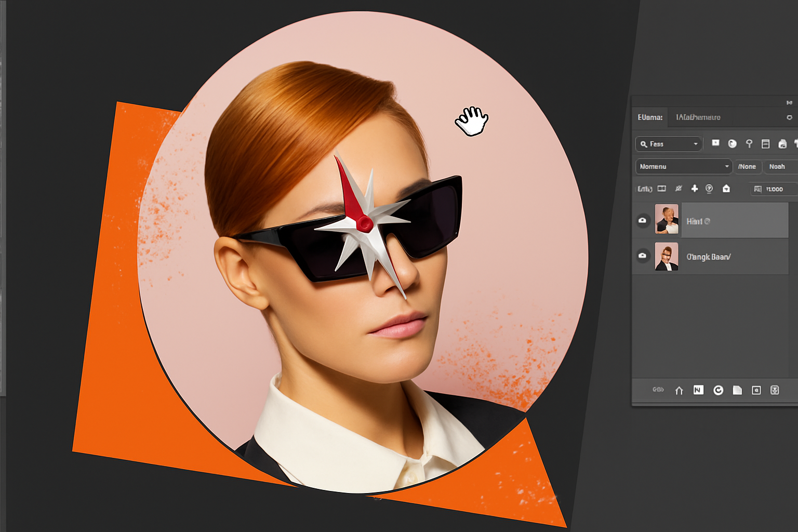Screen dimensions: 798x532
Task: Click the 11000 opacity value field
Action: point(774,189)
